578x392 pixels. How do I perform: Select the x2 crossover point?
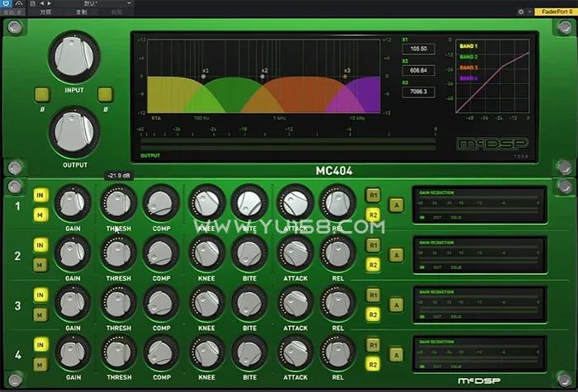point(263,76)
